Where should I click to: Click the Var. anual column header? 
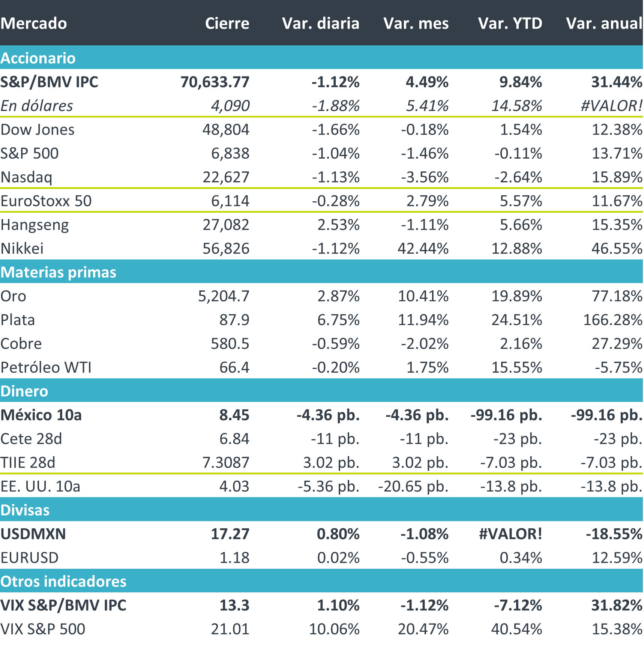(604, 23)
